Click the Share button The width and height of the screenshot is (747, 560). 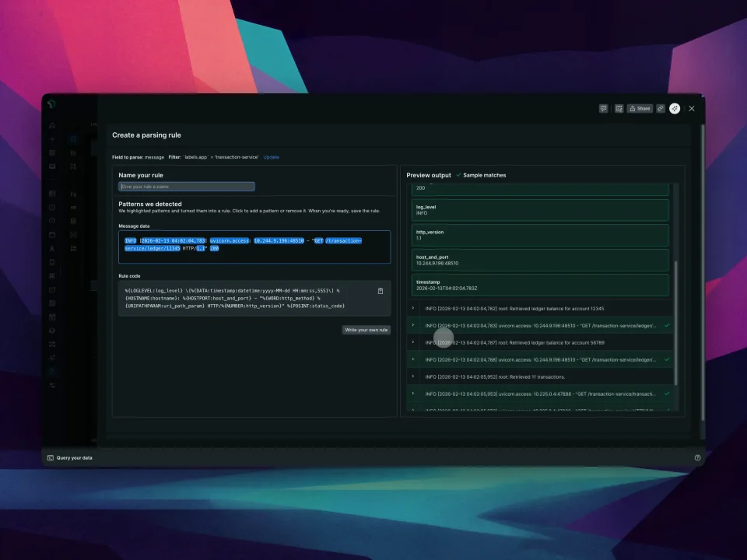click(x=640, y=109)
